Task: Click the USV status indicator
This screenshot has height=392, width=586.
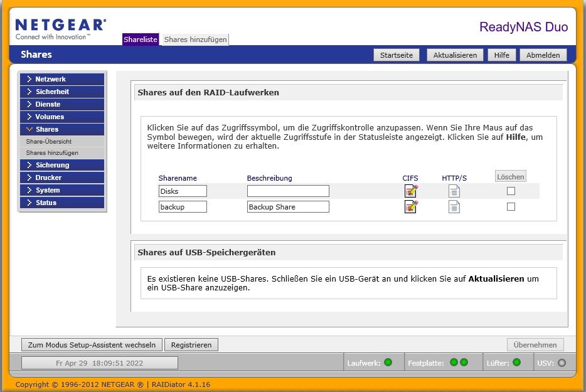Action: coord(562,363)
